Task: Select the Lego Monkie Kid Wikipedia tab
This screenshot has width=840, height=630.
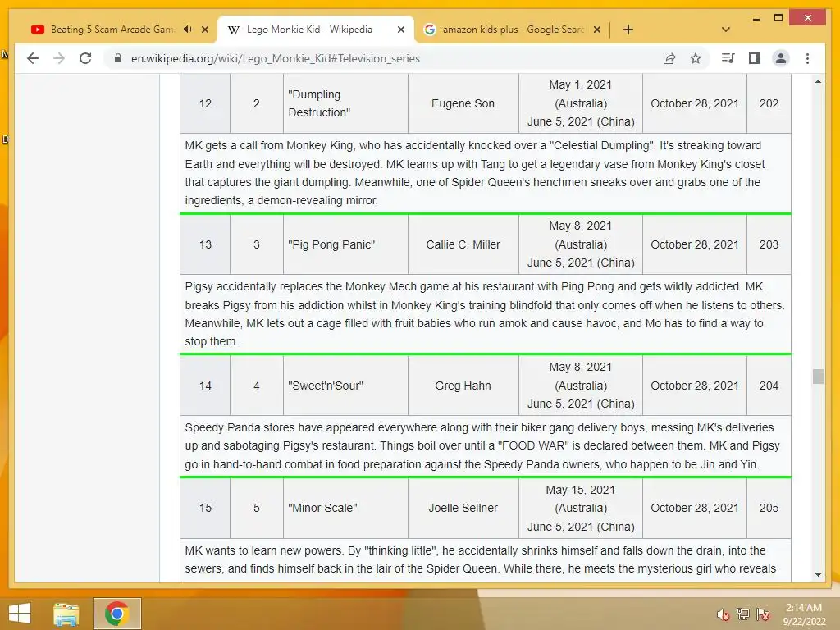Action: [315, 30]
